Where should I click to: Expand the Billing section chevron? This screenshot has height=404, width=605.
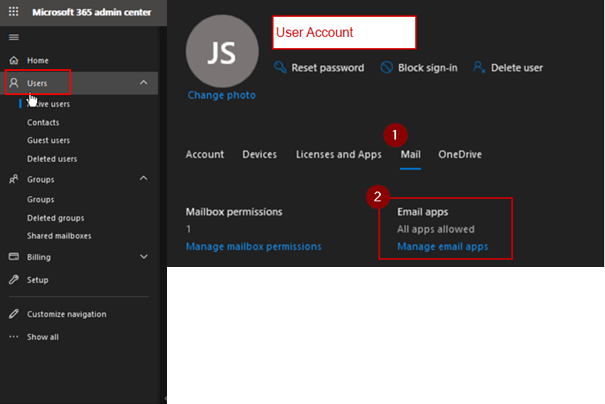[144, 257]
